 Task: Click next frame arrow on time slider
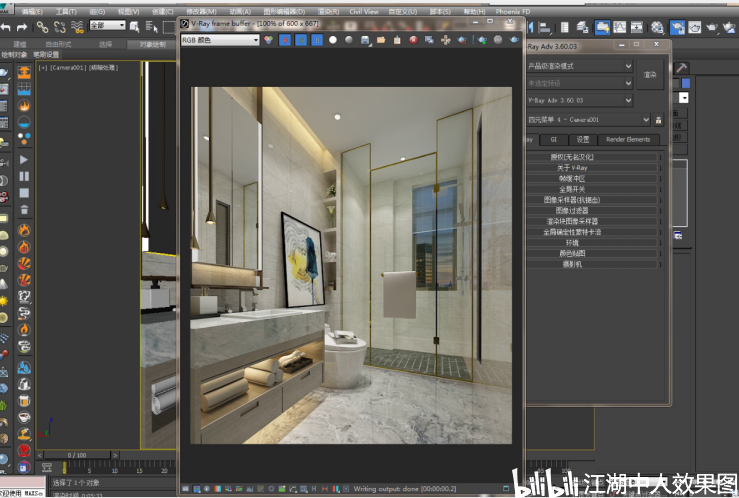[x=115, y=455]
